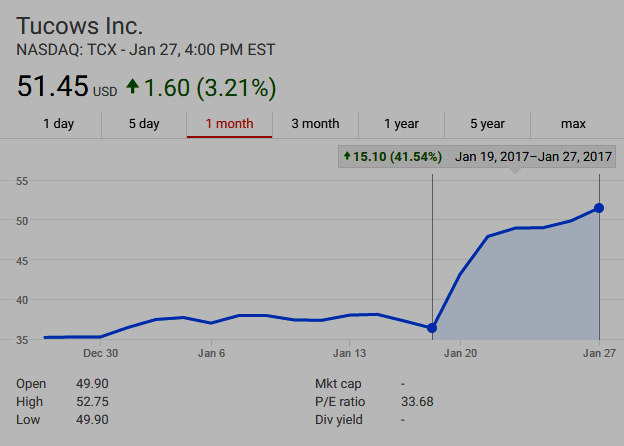Click the Open price 49.90
The image size is (624, 446).
pos(92,384)
